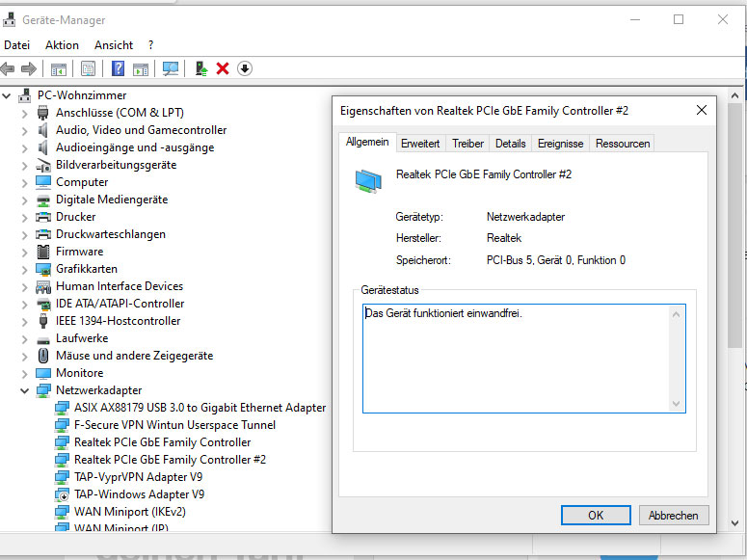
Task: Collapse the Netzwerkadapter category
Action: (24, 390)
